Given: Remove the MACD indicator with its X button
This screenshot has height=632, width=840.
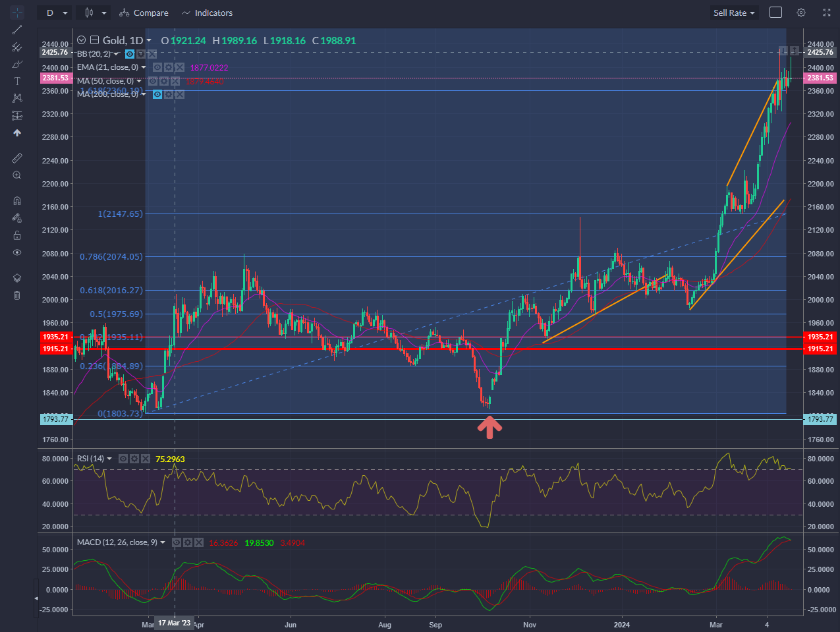Looking at the screenshot, I should 198,542.
